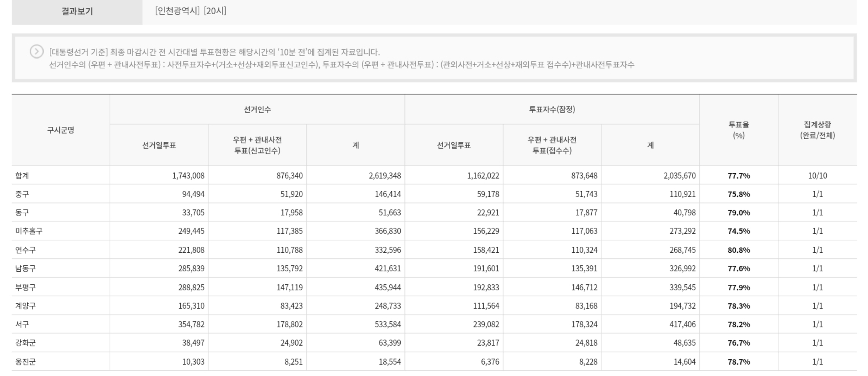
Task: Click the [인천광역시] [20시] heading text
Action: (x=191, y=11)
